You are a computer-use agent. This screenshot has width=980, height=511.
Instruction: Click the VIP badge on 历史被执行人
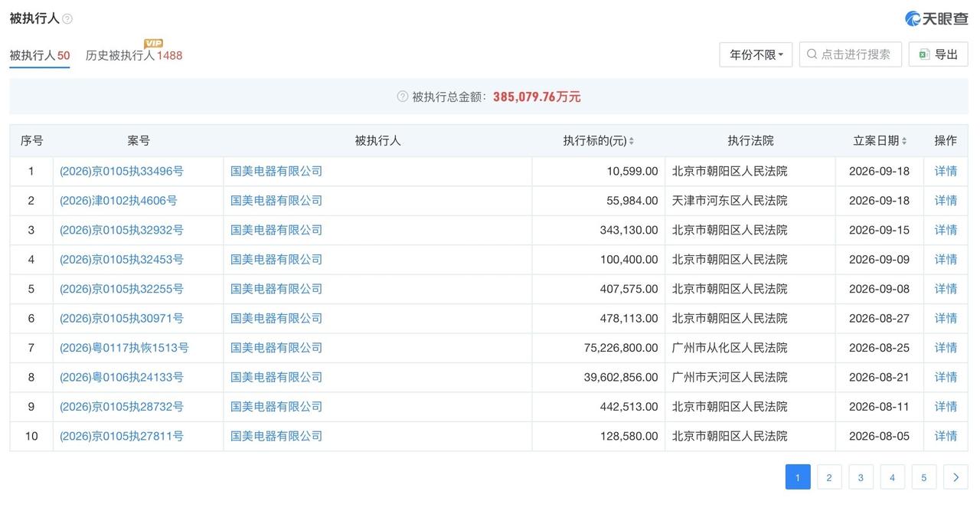point(154,43)
